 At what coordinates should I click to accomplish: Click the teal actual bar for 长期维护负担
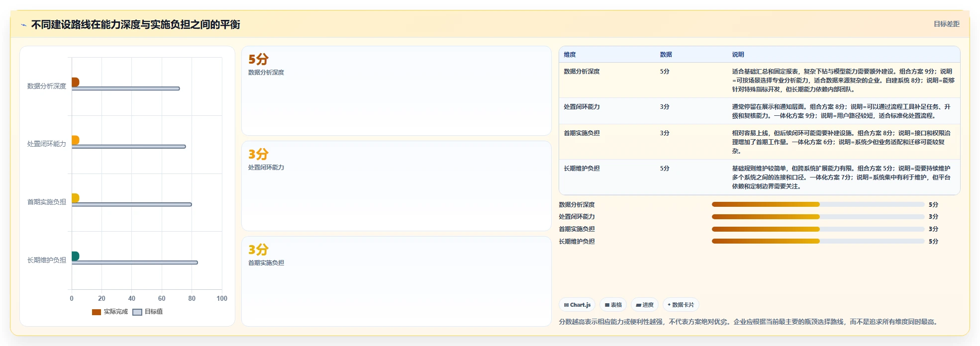(75, 256)
